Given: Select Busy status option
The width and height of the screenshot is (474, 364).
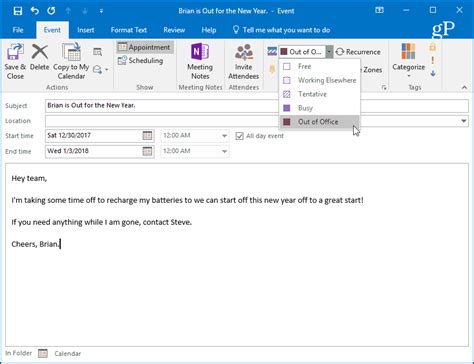Looking at the screenshot, I should 320,108.
